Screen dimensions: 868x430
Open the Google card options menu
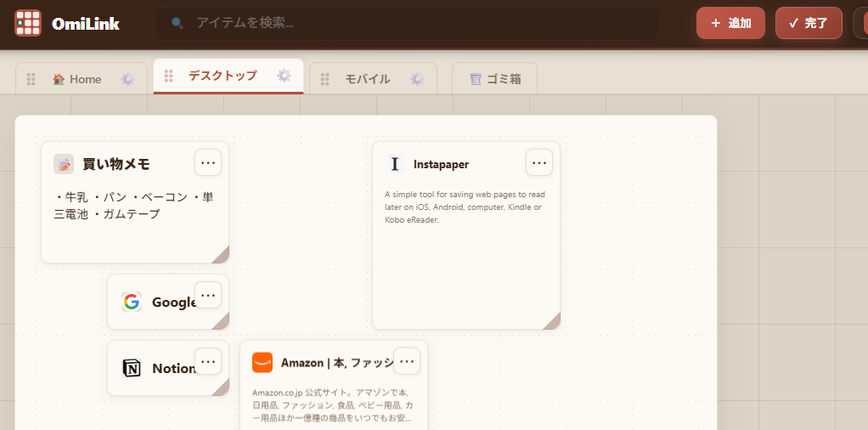(x=208, y=295)
